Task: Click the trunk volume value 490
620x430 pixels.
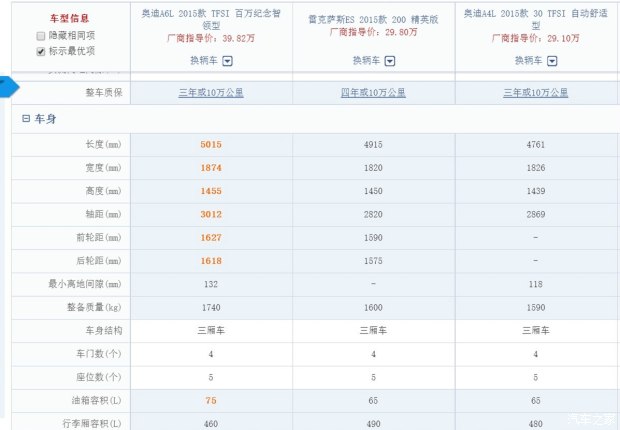Action: [373, 424]
